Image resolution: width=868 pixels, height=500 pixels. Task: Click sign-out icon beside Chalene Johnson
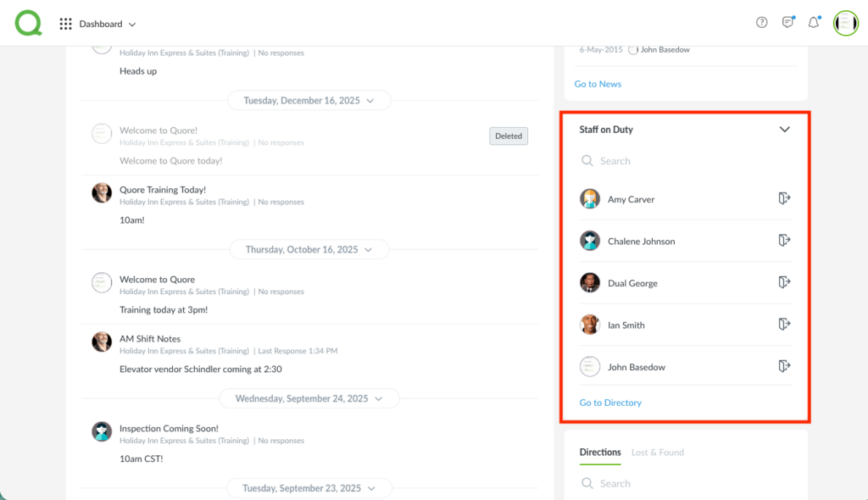click(784, 241)
